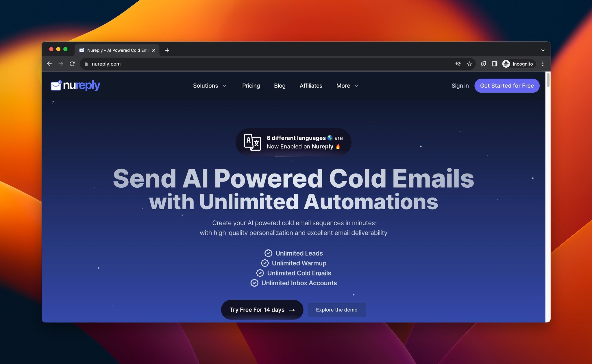The width and height of the screenshot is (592, 364).
Task: Click the browser settings kebab menu icon
Action: tap(543, 63)
